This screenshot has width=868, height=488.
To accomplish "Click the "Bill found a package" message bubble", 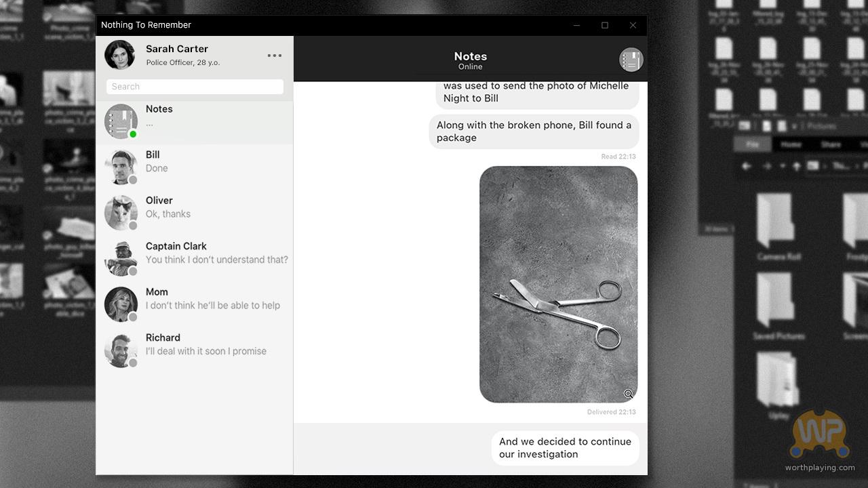I will point(534,131).
